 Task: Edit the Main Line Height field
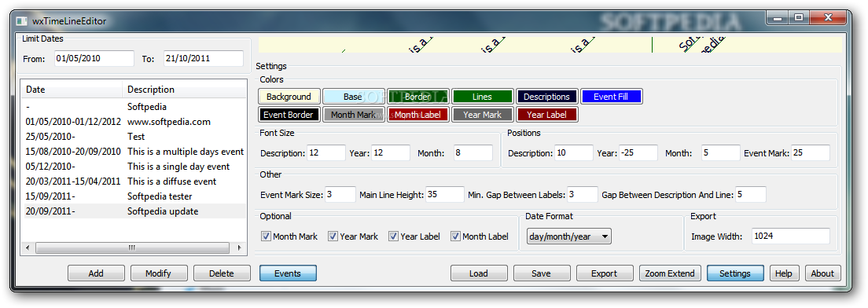[445, 195]
